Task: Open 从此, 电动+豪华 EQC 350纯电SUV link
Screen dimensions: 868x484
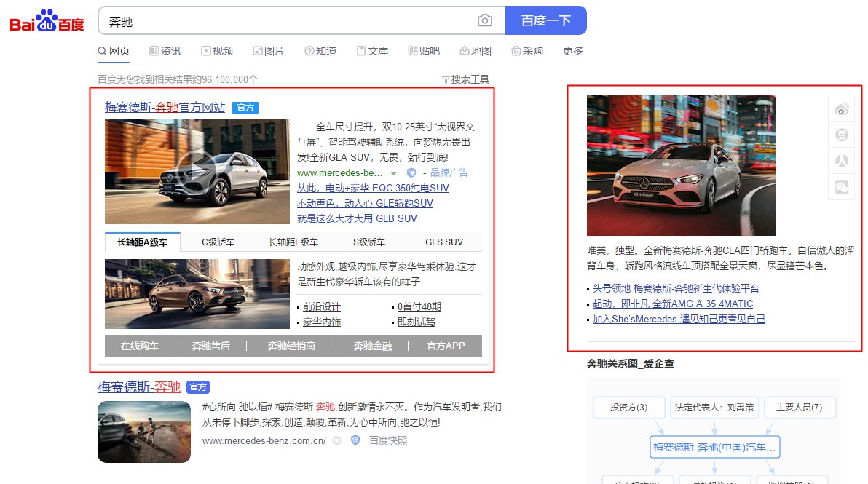Action: (373, 188)
